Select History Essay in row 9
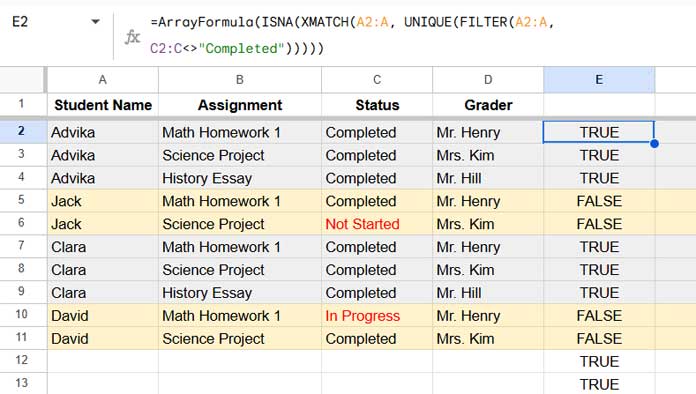Viewport: 696px width, 394px height. point(240,293)
